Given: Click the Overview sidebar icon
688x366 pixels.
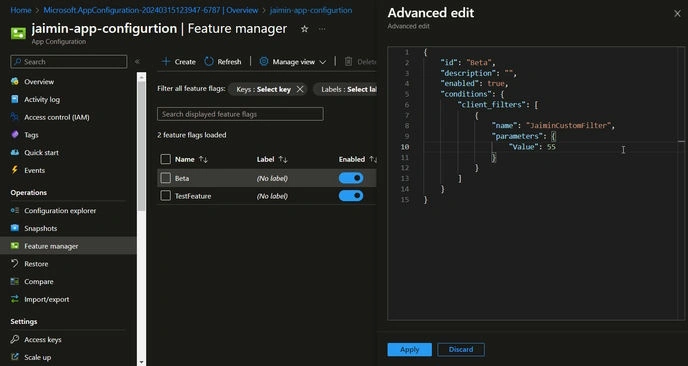Looking at the screenshot, I should 15,82.
